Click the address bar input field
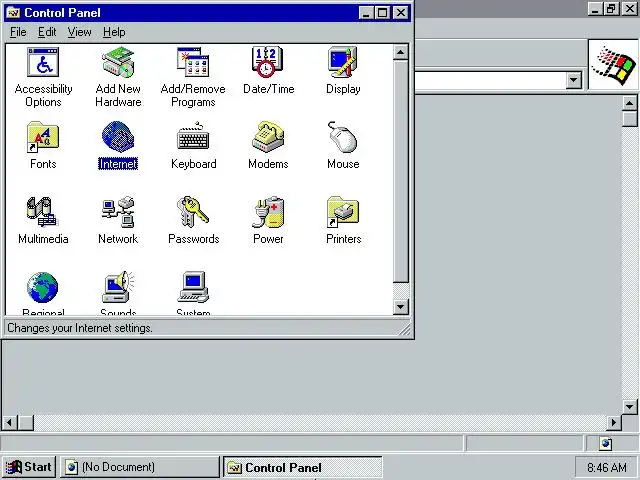Viewport: 640px width, 480px height. pos(490,80)
